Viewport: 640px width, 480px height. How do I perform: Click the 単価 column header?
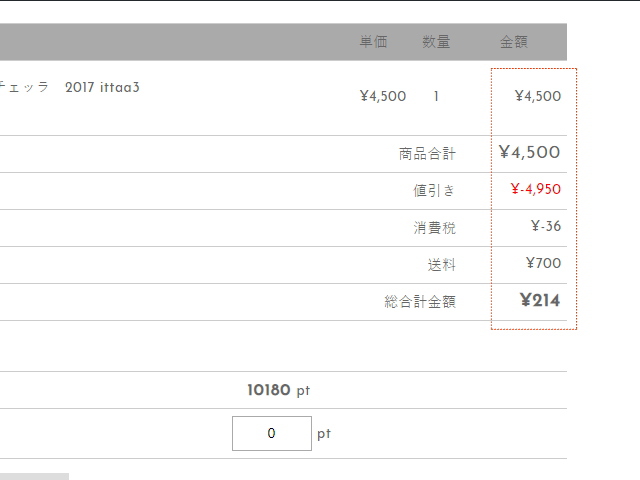click(373, 42)
